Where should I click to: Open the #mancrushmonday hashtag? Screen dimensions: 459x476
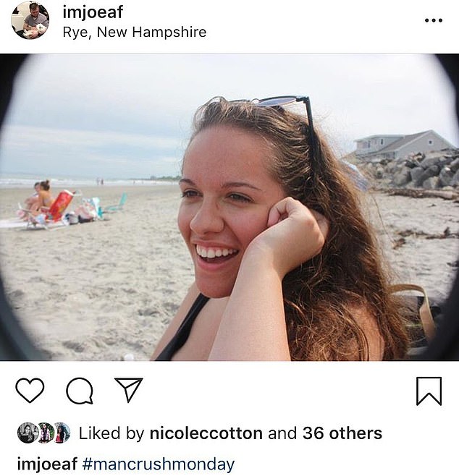point(159,464)
